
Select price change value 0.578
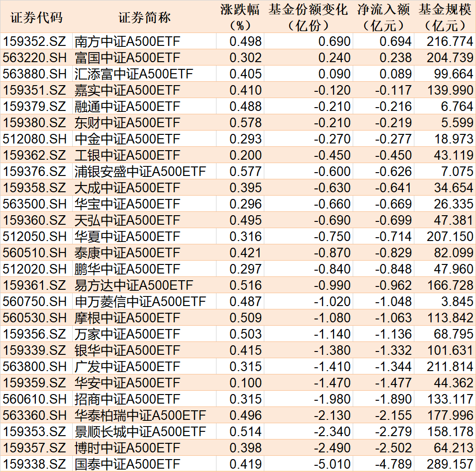(x=240, y=122)
